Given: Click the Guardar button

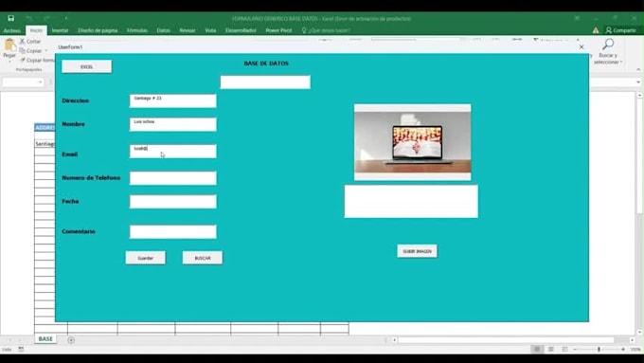Looking at the screenshot, I should tap(146, 258).
